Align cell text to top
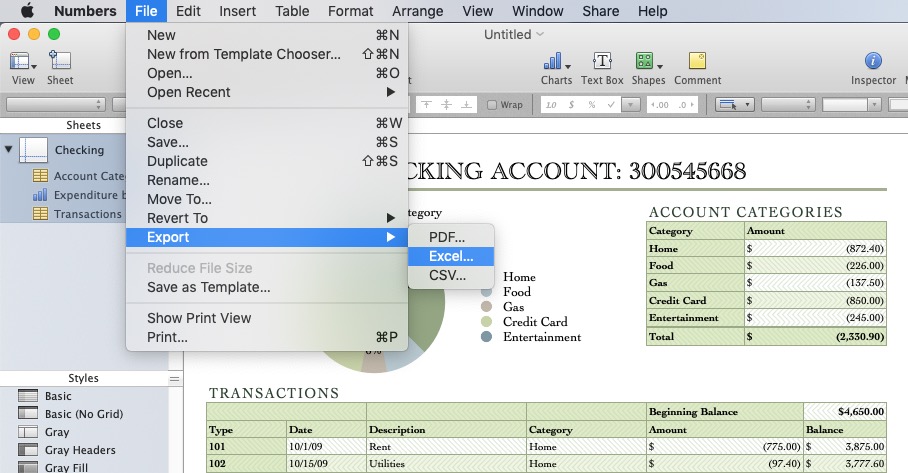 click(426, 105)
